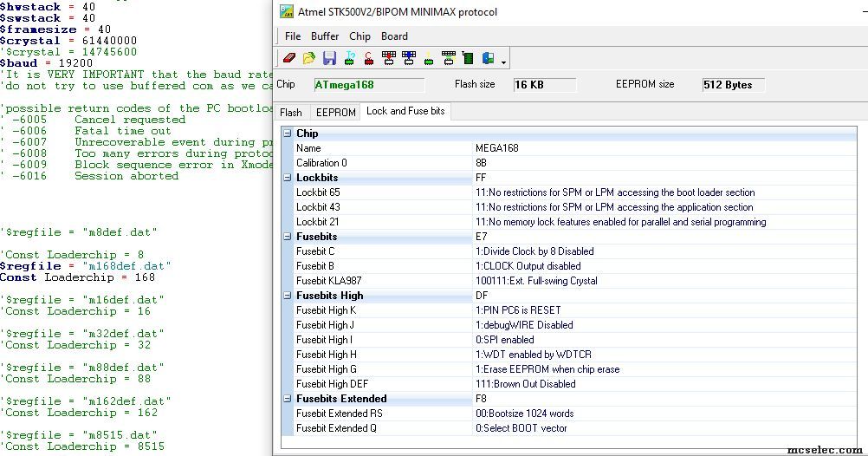Click the blue-arrow read chip into buffer icon
868x456 pixels.
coord(409,57)
